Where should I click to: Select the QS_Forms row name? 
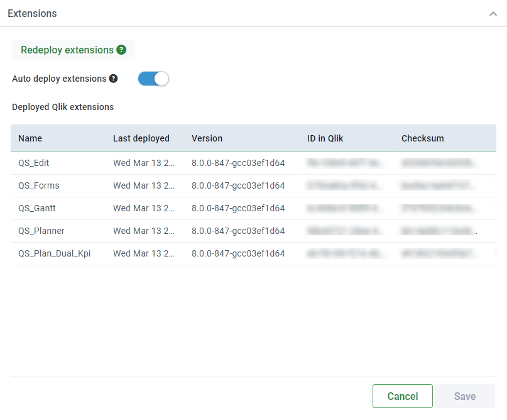[x=39, y=185]
